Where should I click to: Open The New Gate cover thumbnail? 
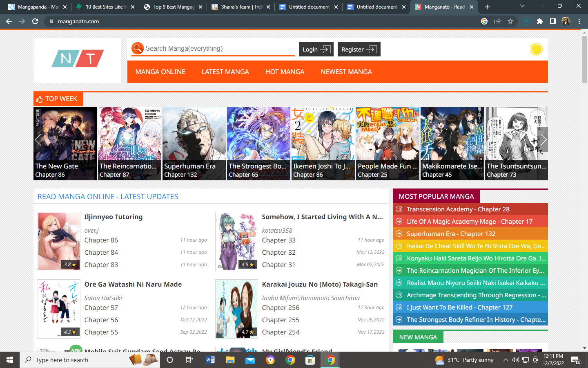pyautogui.click(x=65, y=144)
